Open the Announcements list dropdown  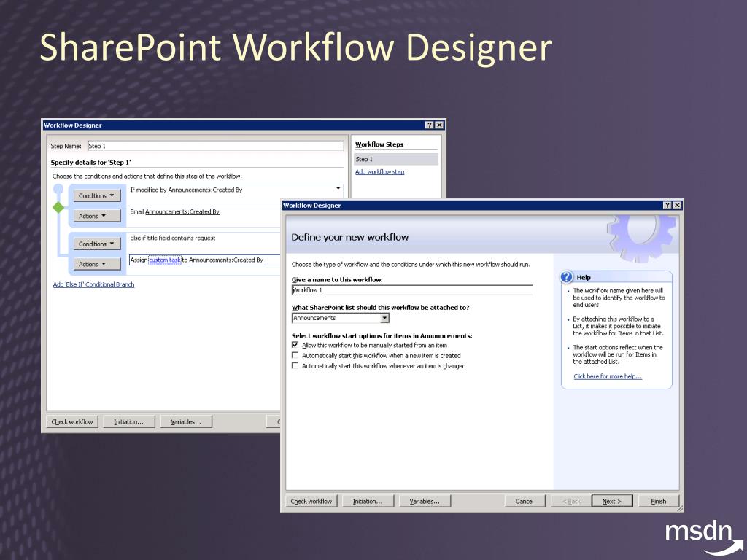384,318
